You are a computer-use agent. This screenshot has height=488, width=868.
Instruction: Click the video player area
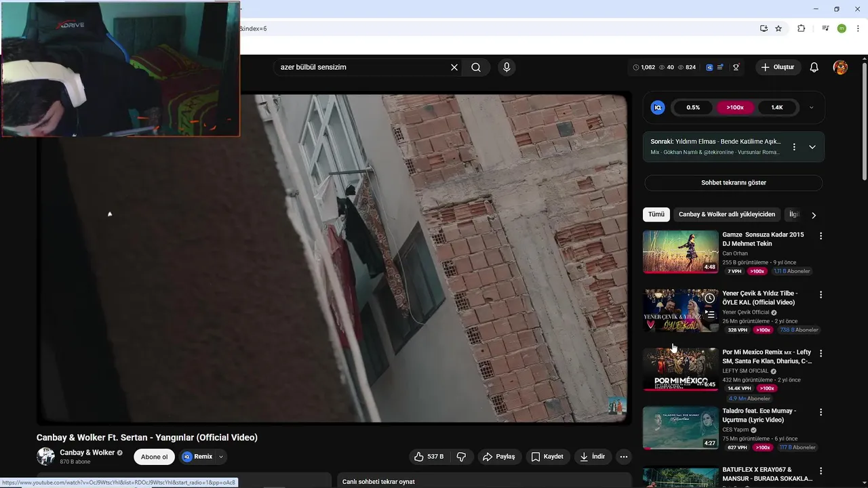333,258
